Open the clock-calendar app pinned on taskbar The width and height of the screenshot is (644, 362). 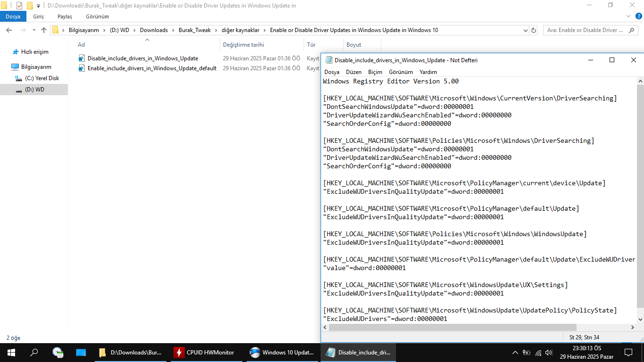tap(58, 352)
